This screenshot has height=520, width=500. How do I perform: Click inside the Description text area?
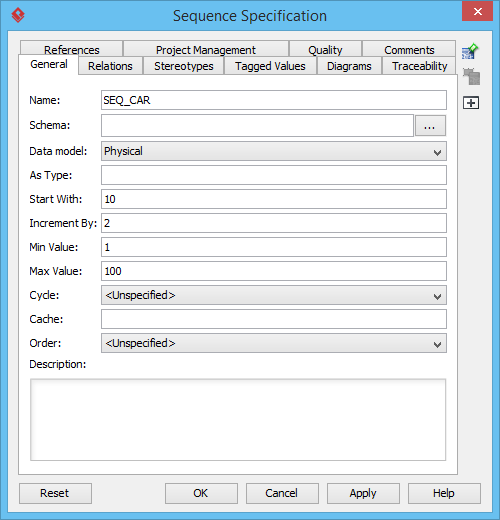238,420
